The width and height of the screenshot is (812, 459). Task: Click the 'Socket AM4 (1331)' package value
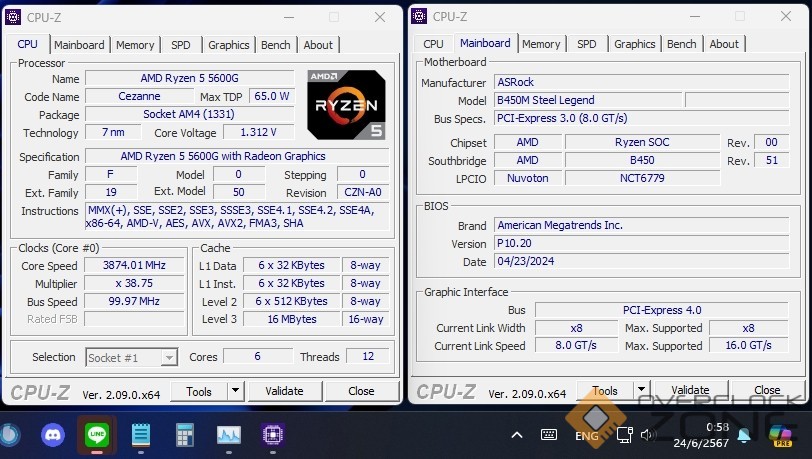point(190,114)
